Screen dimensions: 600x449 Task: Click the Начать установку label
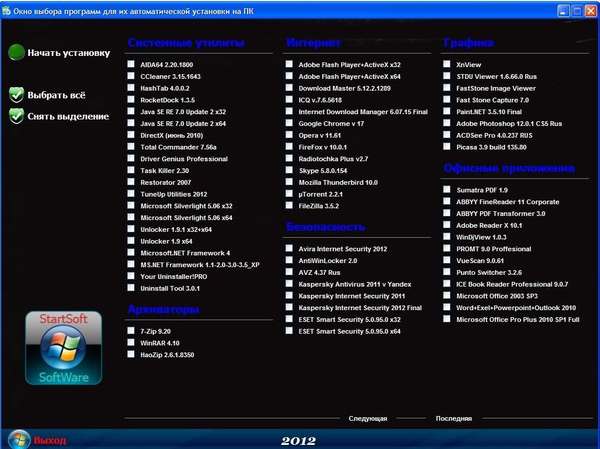[68, 53]
